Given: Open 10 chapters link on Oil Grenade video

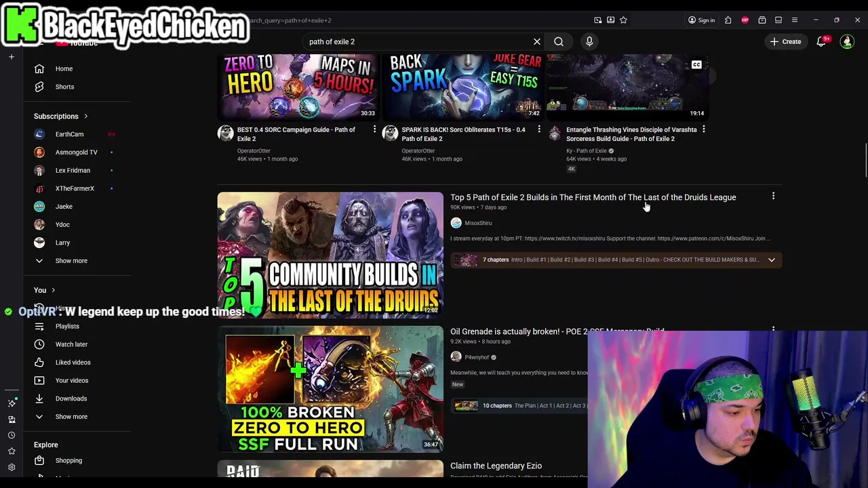Looking at the screenshot, I should pos(497,405).
